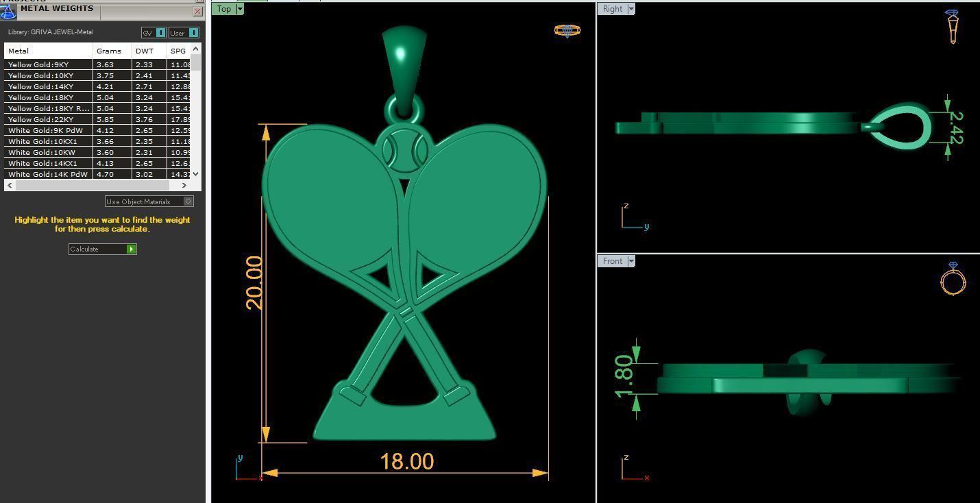The height and width of the screenshot is (503, 980).
Task: Click the 2.42 dimension in Right view
Action: (x=957, y=128)
